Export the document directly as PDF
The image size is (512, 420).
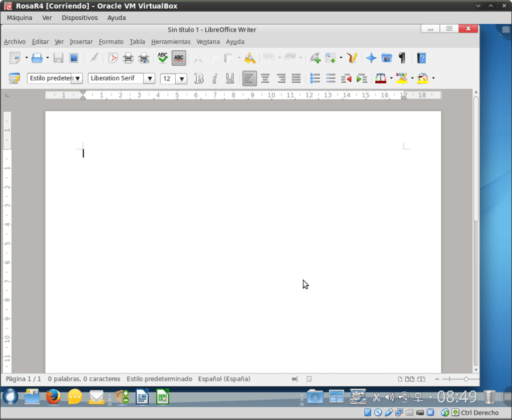113,58
